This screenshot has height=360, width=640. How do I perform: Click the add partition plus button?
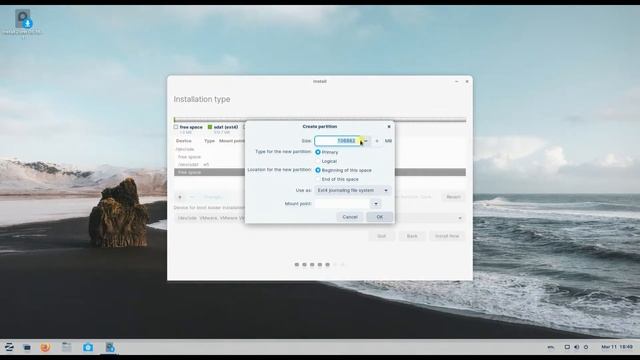click(180, 197)
